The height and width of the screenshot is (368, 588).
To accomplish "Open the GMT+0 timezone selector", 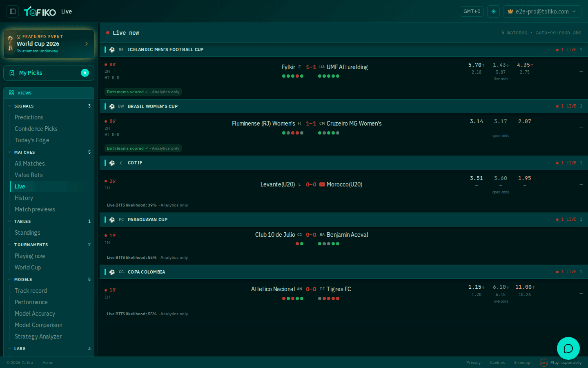I will pyautogui.click(x=472, y=11).
